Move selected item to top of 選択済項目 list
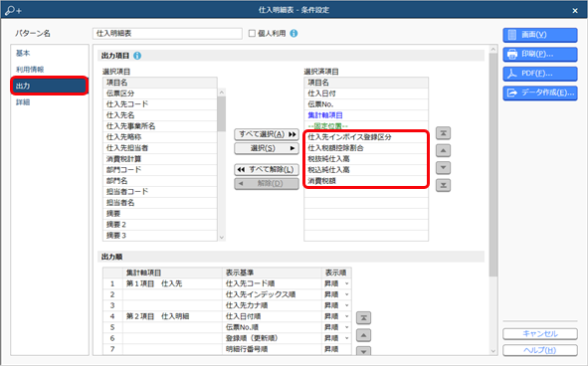The image size is (588, 366). [443, 133]
